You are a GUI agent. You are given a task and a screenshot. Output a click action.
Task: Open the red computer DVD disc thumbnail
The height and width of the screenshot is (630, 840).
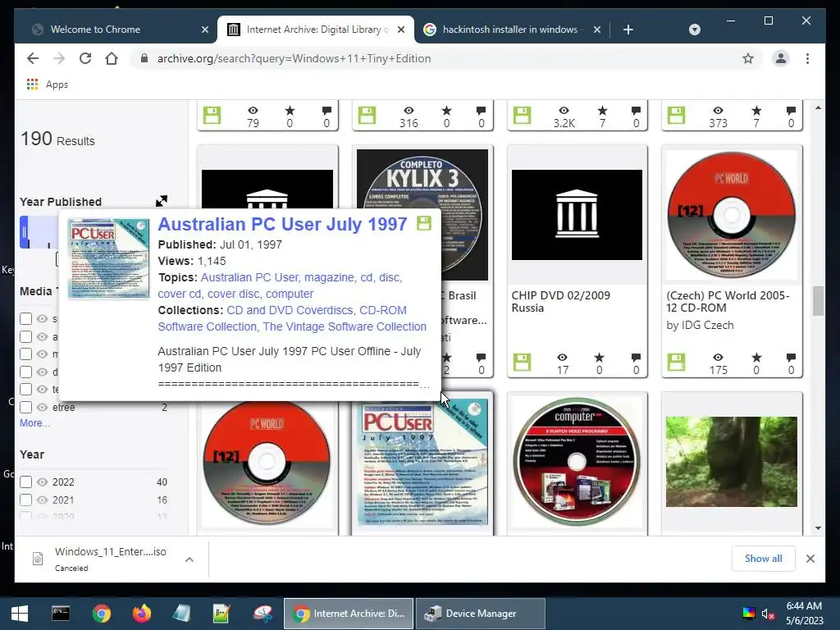(x=577, y=462)
